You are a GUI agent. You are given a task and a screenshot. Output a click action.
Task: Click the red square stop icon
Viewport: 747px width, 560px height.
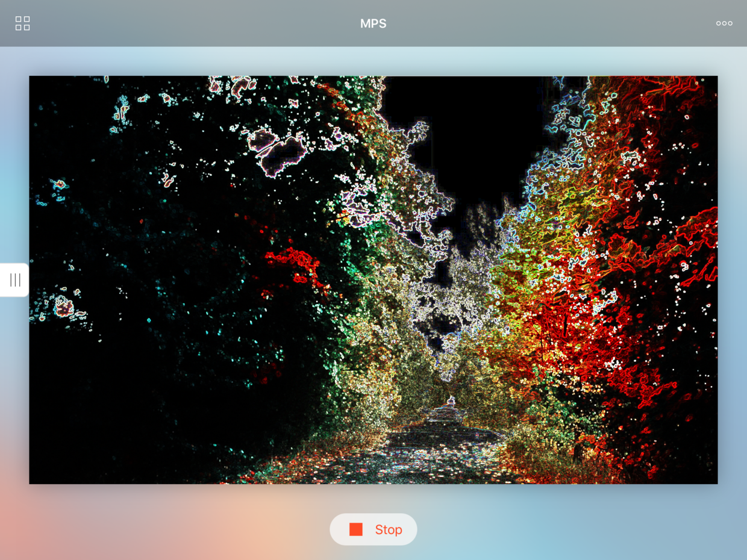[356, 529]
